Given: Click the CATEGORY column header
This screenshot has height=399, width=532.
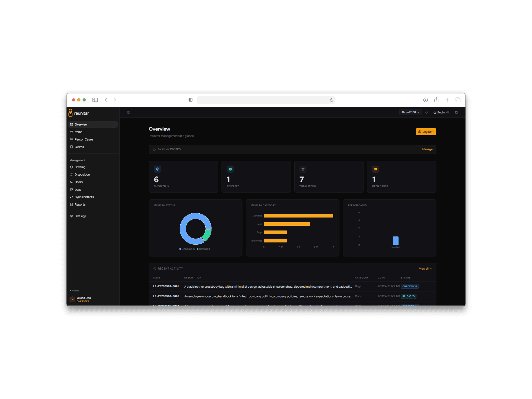Looking at the screenshot, I should tap(362, 278).
